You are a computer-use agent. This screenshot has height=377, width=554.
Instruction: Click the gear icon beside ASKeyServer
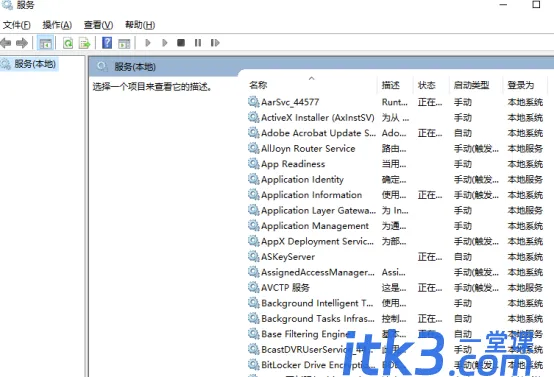tap(253, 257)
